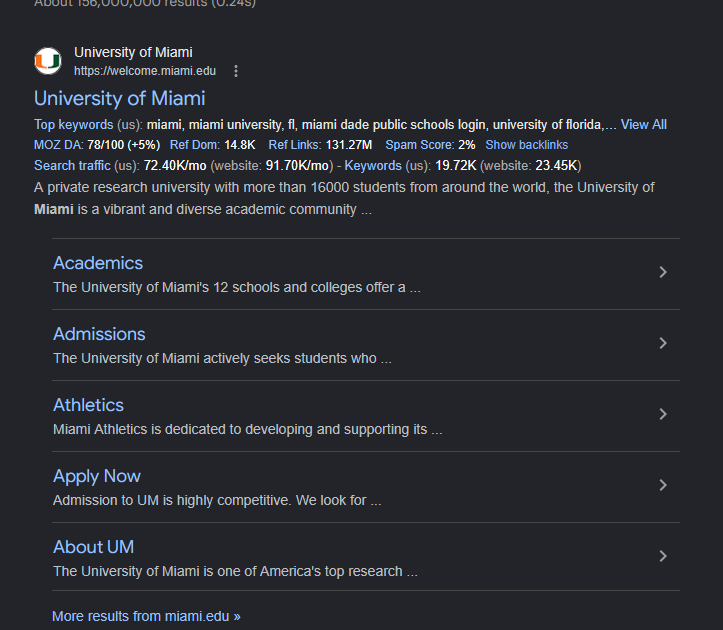Click the '91.70K/mo' website traffic value

[x=297, y=166]
